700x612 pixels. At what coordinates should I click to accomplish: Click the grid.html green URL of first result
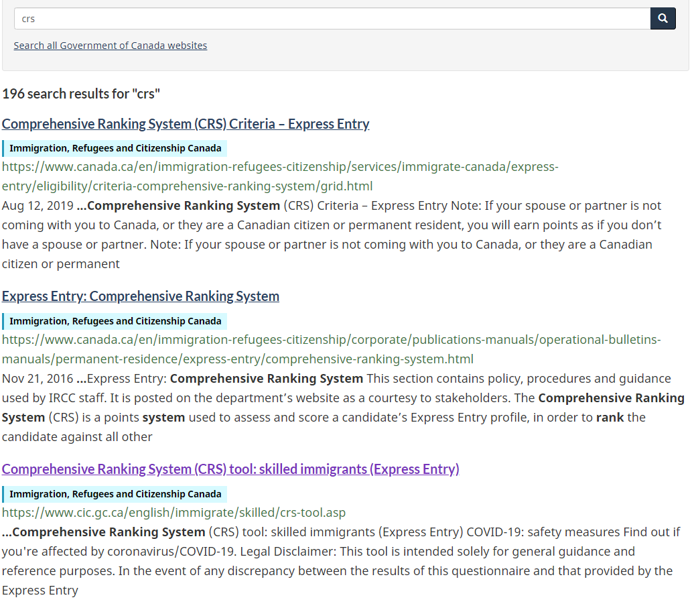pyautogui.click(x=280, y=176)
